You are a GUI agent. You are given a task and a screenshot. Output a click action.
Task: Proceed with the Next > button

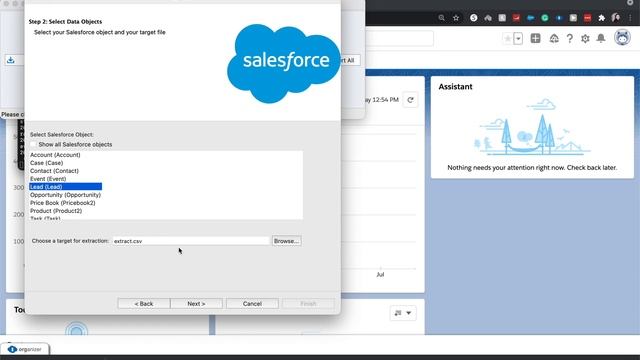click(x=196, y=304)
